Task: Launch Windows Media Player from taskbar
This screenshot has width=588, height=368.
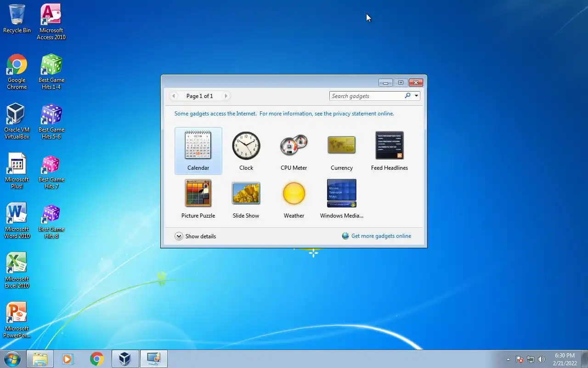Action: pos(68,359)
